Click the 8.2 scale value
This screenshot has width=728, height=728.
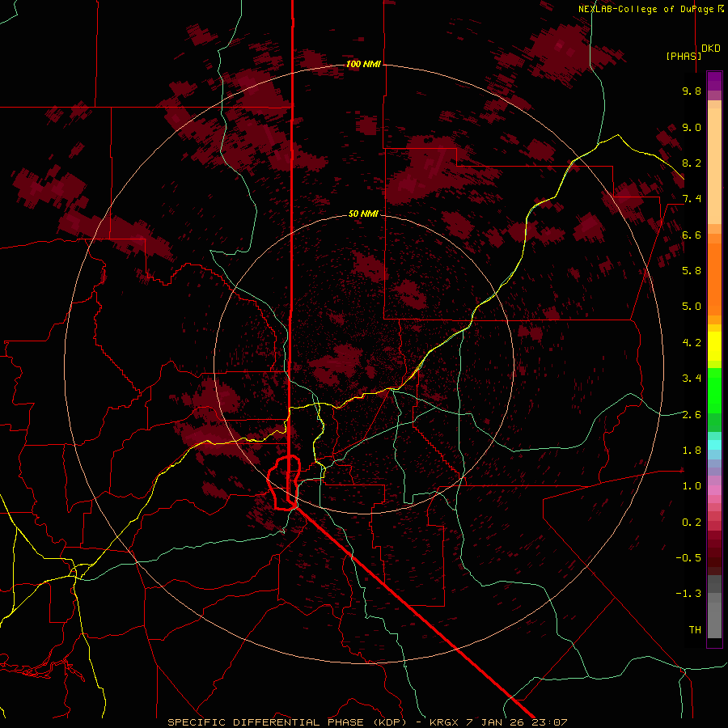point(692,163)
